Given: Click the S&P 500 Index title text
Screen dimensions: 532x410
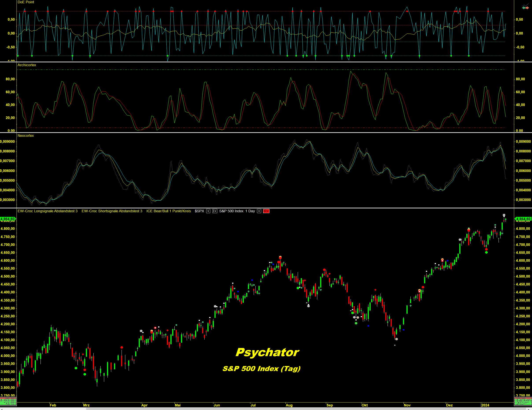Looking at the screenshot, I should point(231,211).
